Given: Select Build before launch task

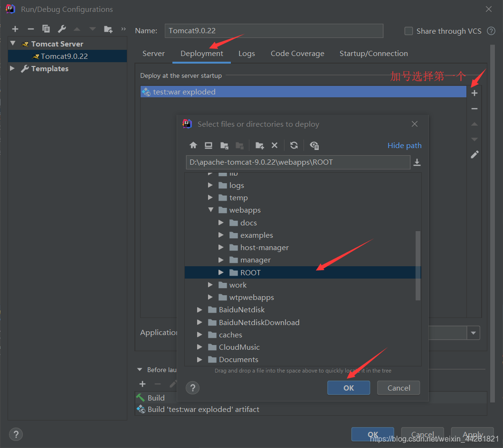Looking at the screenshot, I should (x=156, y=398).
